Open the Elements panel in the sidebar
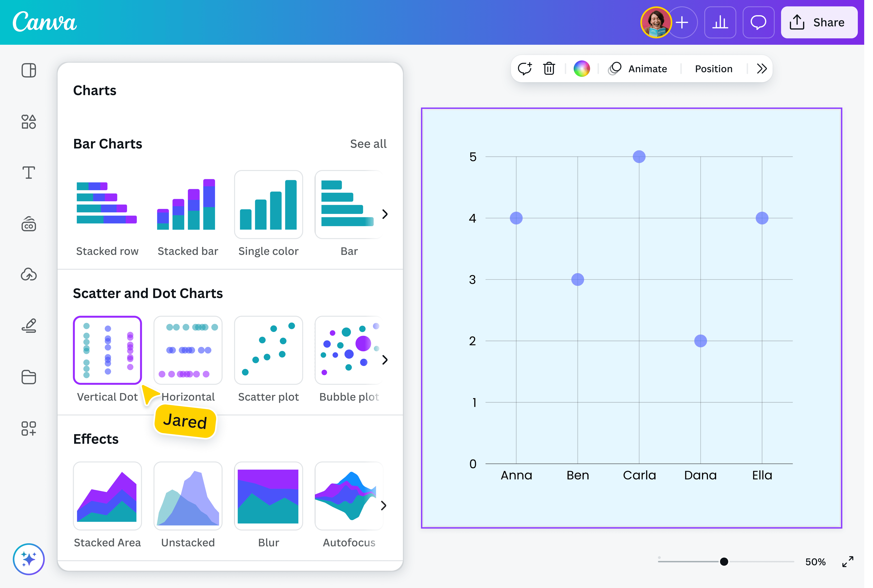 [x=29, y=122]
